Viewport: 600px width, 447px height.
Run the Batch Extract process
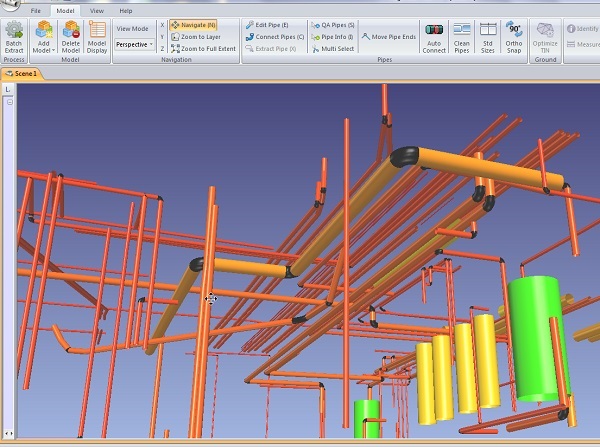pyautogui.click(x=15, y=37)
